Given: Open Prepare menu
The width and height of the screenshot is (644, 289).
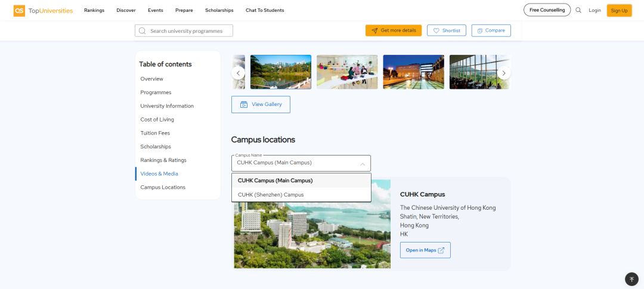Looking at the screenshot, I should [x=184, y=10].
